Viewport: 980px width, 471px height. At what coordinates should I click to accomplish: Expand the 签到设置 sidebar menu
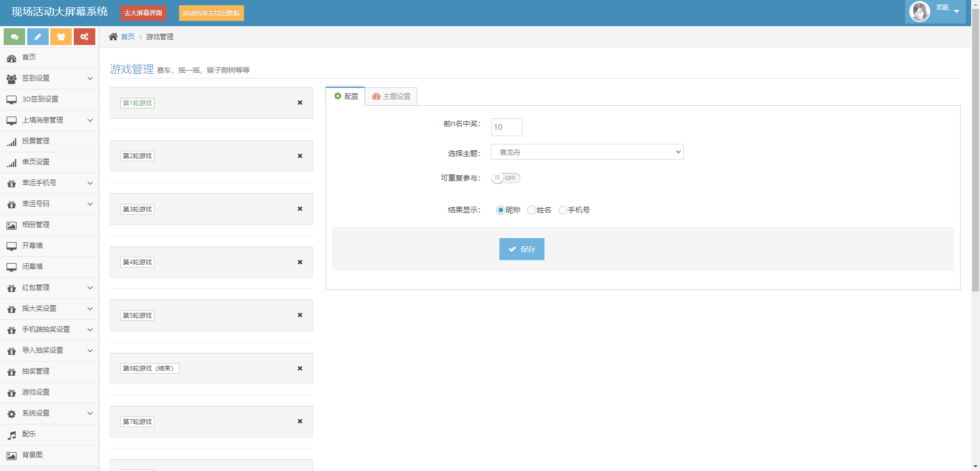coord(50,78)
